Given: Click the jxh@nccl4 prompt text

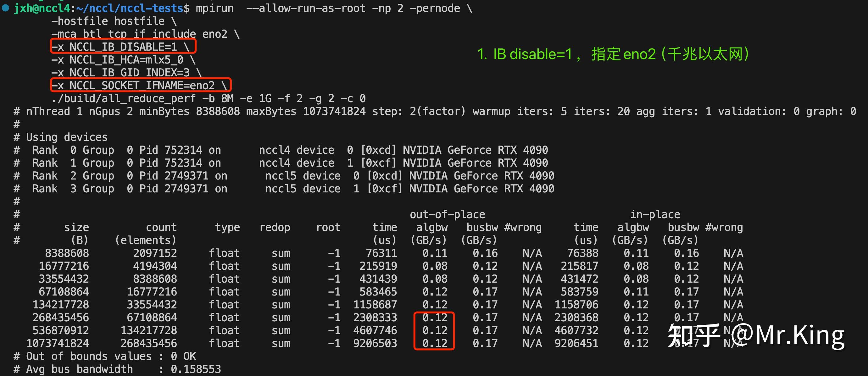Looking at the screenshot, I should coord(42,8).
